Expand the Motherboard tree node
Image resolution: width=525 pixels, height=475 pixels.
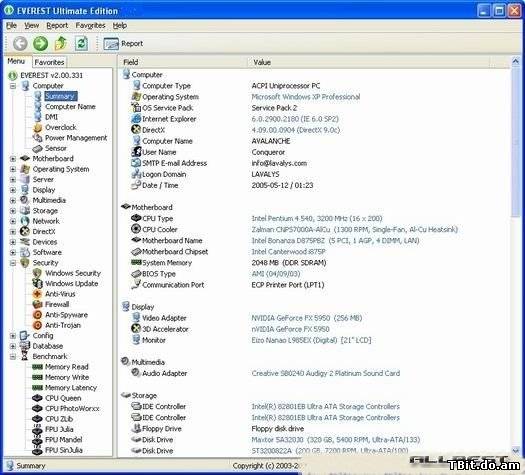tap(13, 159)
